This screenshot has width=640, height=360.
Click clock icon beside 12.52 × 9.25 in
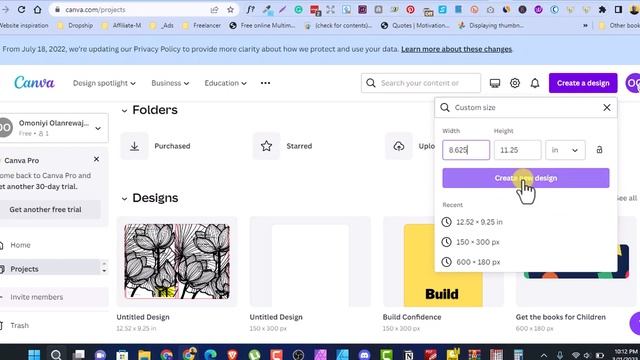(447, 222)
